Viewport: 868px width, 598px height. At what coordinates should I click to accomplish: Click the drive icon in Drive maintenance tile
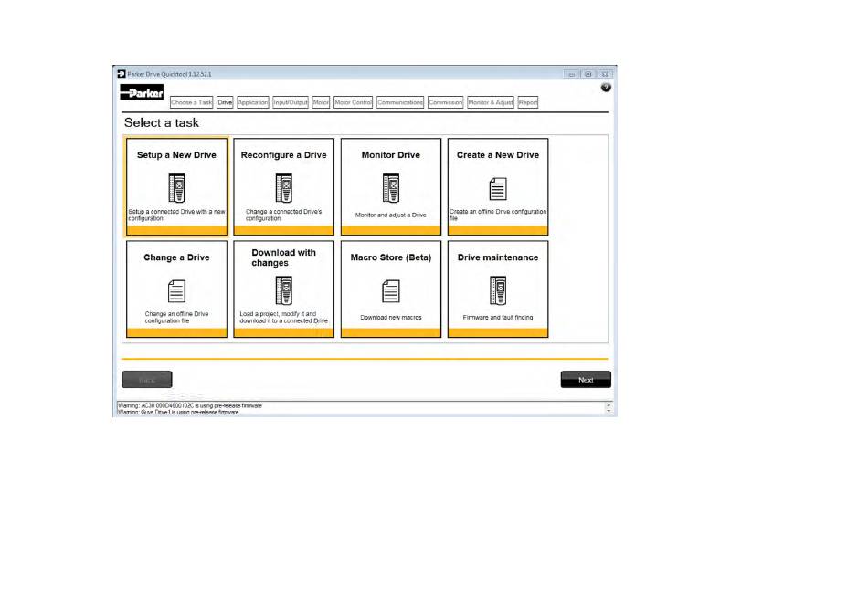[498, 290]
